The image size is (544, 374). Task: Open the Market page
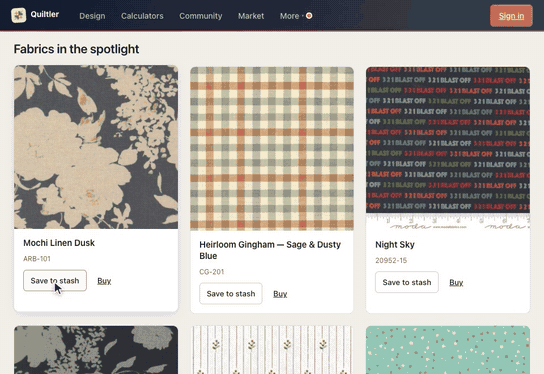pyautogui.click(x=251, y=16)
